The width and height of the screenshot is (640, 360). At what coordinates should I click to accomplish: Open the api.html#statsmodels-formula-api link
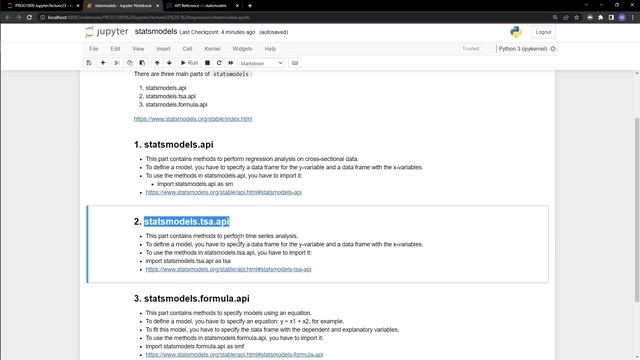coord(234,355)
